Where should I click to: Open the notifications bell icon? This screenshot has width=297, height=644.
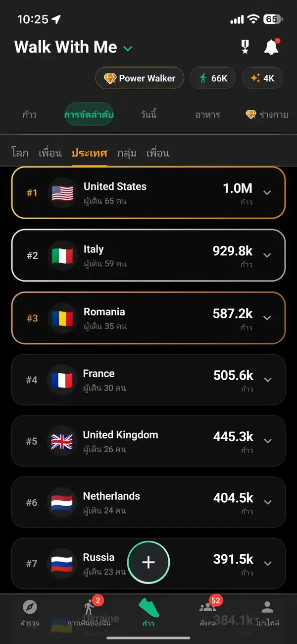click(x=271, y=47)
